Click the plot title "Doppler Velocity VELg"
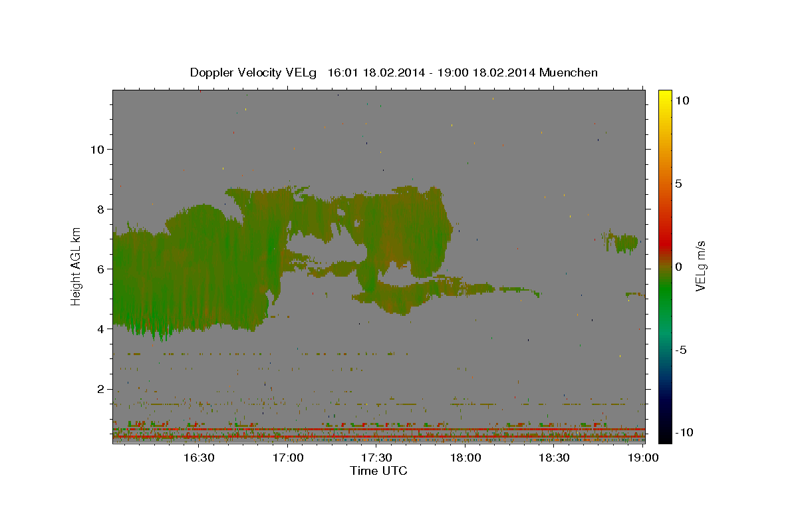 (254, 72)
